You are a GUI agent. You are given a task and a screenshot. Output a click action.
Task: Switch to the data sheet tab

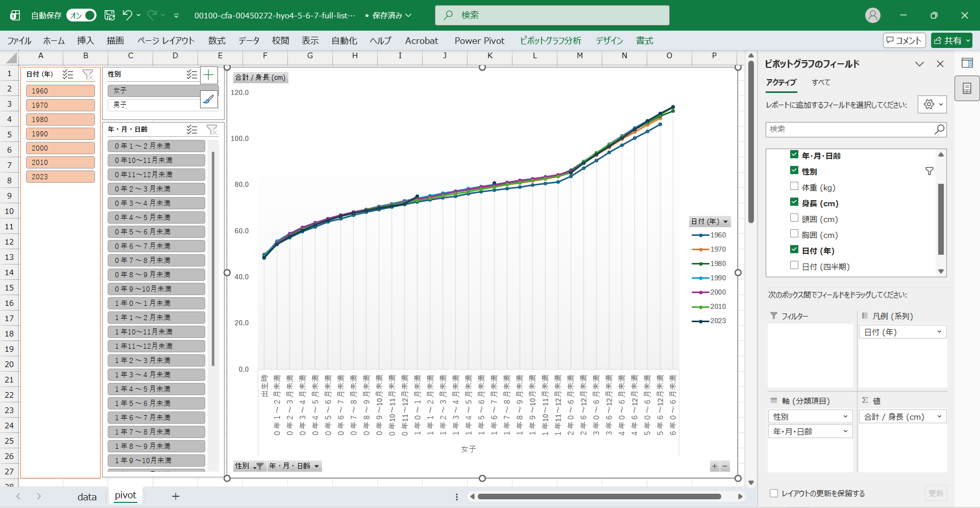(87, 496)
